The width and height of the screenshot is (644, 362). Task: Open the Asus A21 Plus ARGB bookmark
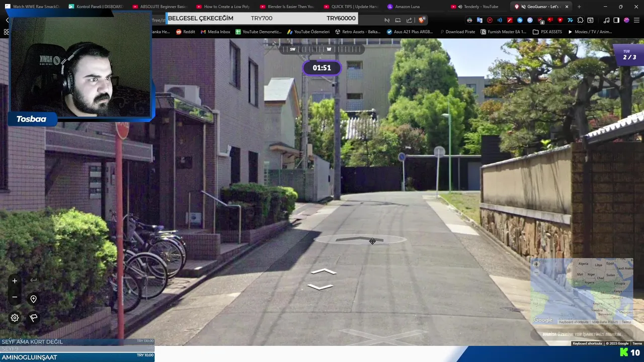pos(410,32)
